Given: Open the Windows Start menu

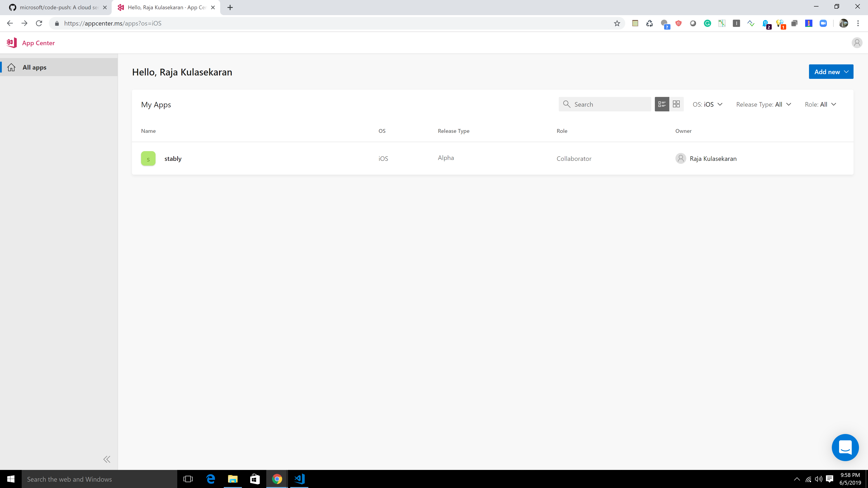Looking at the screenshot, I should [x=11, y=479].
